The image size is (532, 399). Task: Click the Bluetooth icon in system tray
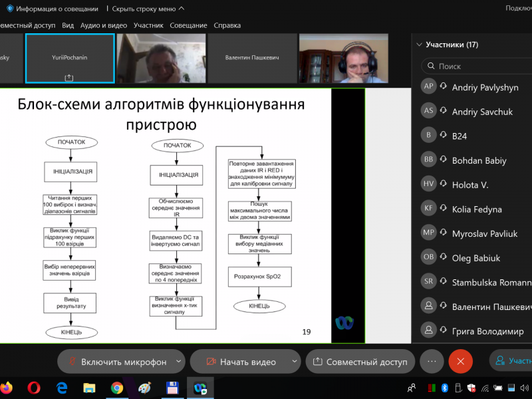[445, 388]
